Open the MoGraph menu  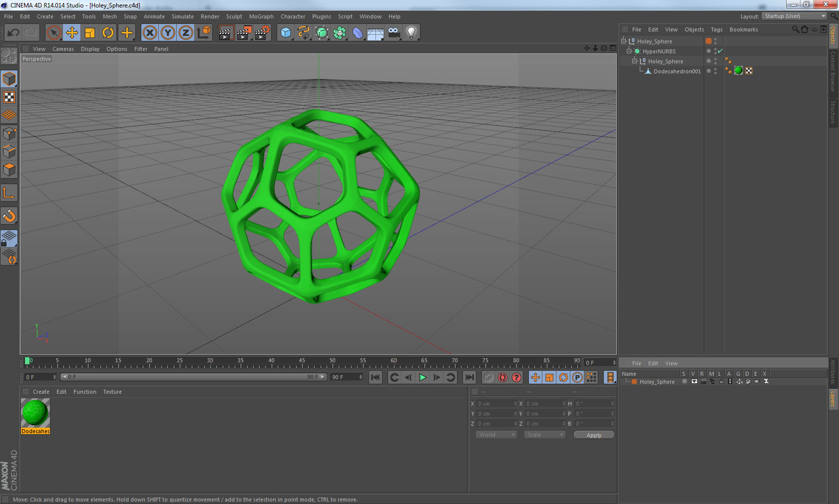pos(261,16)
